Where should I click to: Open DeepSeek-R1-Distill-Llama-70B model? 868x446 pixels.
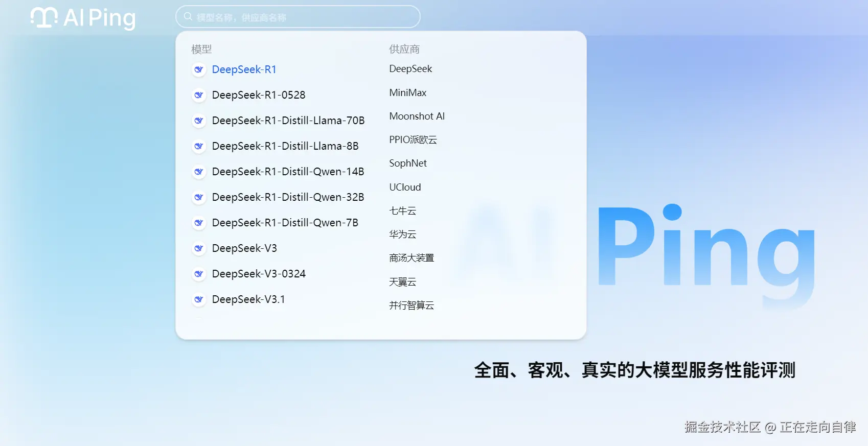288,121
